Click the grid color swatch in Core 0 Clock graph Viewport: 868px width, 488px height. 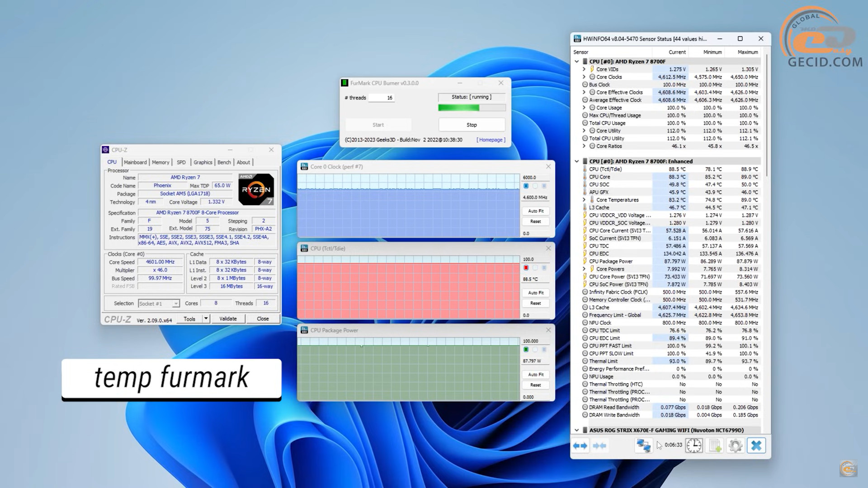tap(544, 186)
